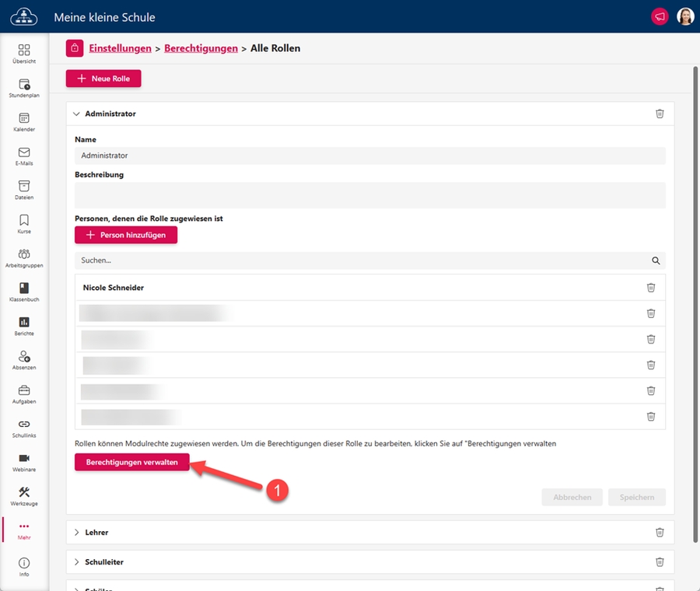Screen dimensions: 700x591
Task: Open E-Mails in the sidebar
Action: click(x=24, y=156)
